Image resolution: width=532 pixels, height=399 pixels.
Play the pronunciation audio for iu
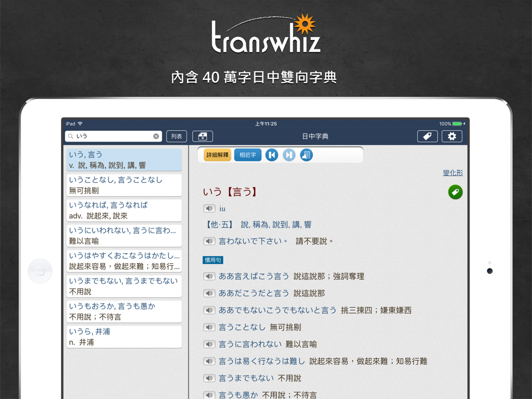coord(209,209)
